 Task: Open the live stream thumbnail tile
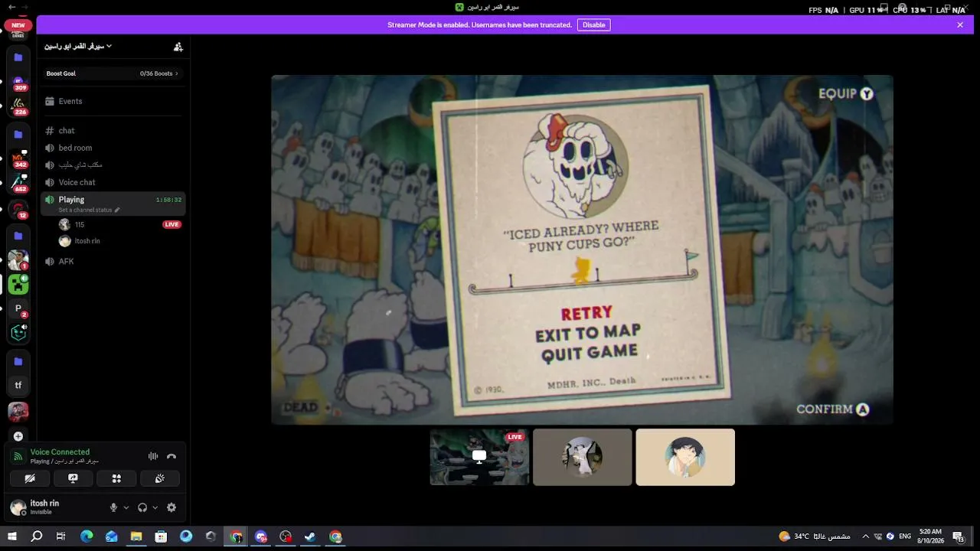479,457
